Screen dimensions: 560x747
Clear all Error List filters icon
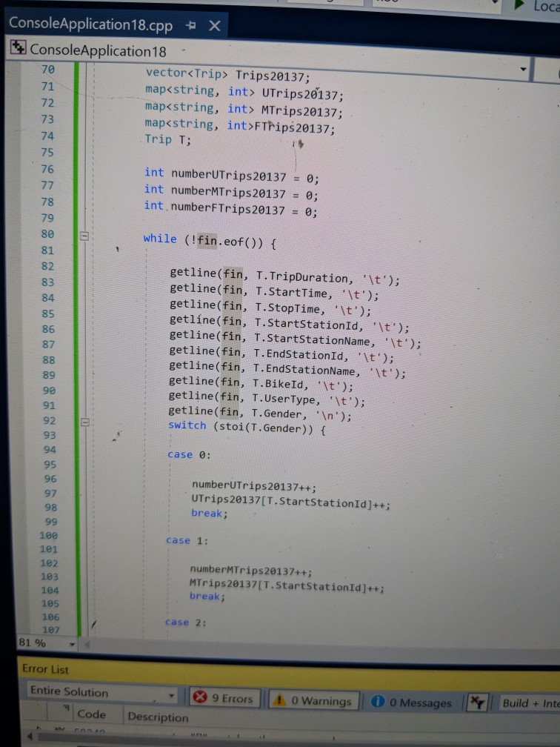(x=477, y=703)
